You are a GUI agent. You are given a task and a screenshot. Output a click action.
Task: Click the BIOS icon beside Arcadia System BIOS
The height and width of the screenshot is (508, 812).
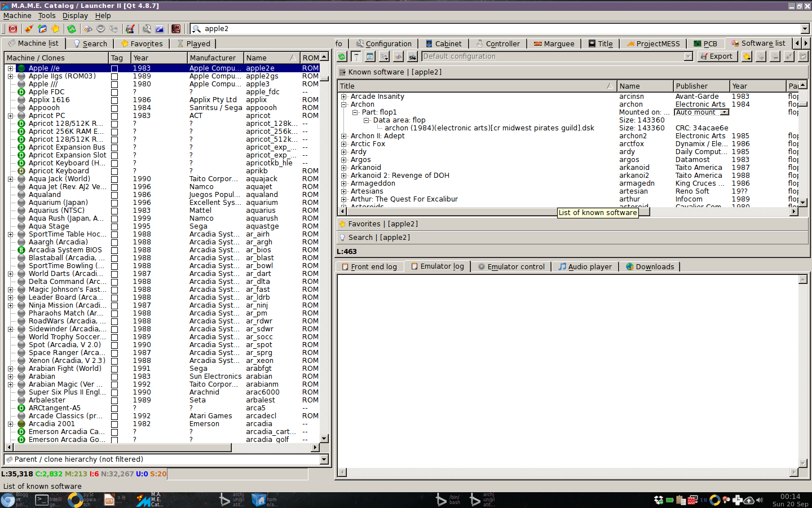21,250
